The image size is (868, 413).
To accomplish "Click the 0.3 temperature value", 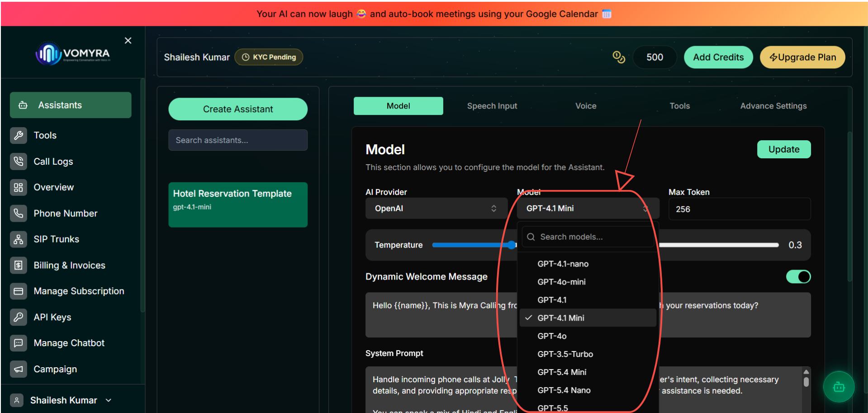I will [795, 245].
